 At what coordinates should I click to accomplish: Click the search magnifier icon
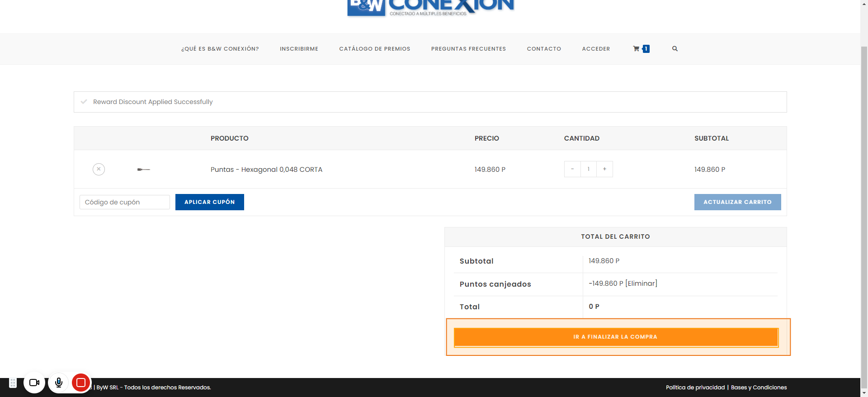675,49
